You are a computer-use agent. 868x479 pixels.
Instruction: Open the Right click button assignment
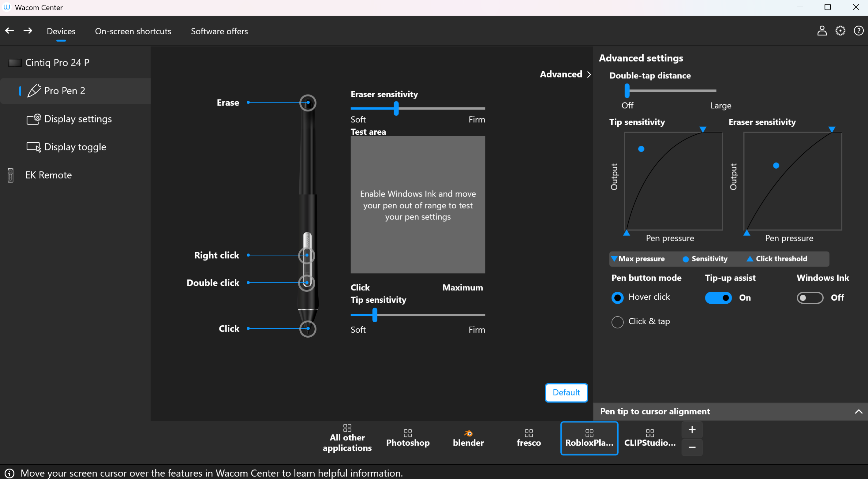point(217,255)
